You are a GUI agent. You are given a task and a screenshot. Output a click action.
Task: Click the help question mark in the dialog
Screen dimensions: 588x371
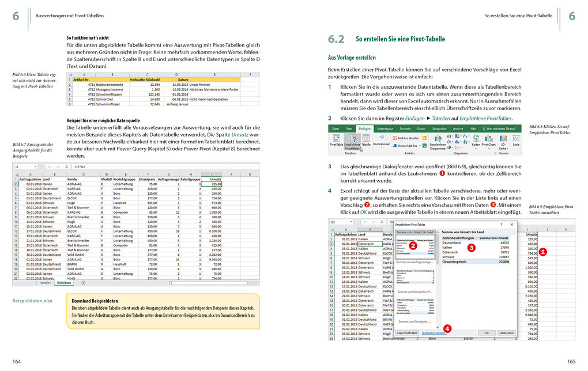click(502, 225)
